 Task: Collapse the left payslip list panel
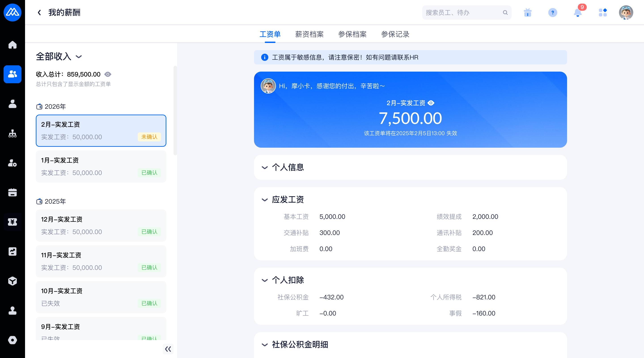[x=168, y=349]
